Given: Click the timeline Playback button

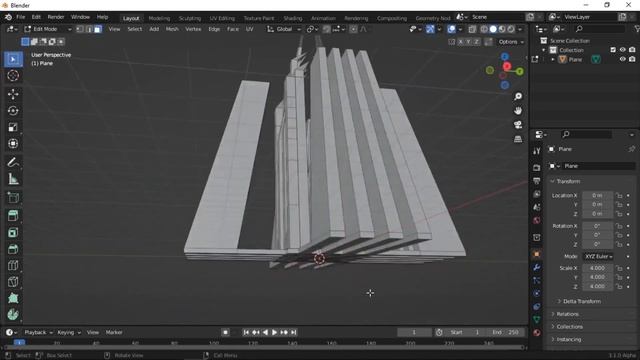Looking at the screenshot, I should (x=38, y=332).
